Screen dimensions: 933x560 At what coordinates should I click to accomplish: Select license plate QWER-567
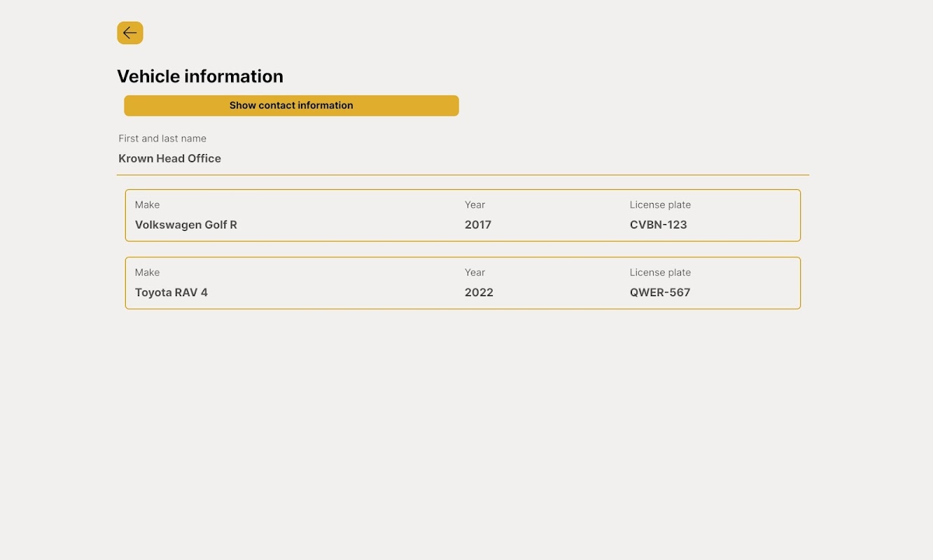[x=660, y=293]
